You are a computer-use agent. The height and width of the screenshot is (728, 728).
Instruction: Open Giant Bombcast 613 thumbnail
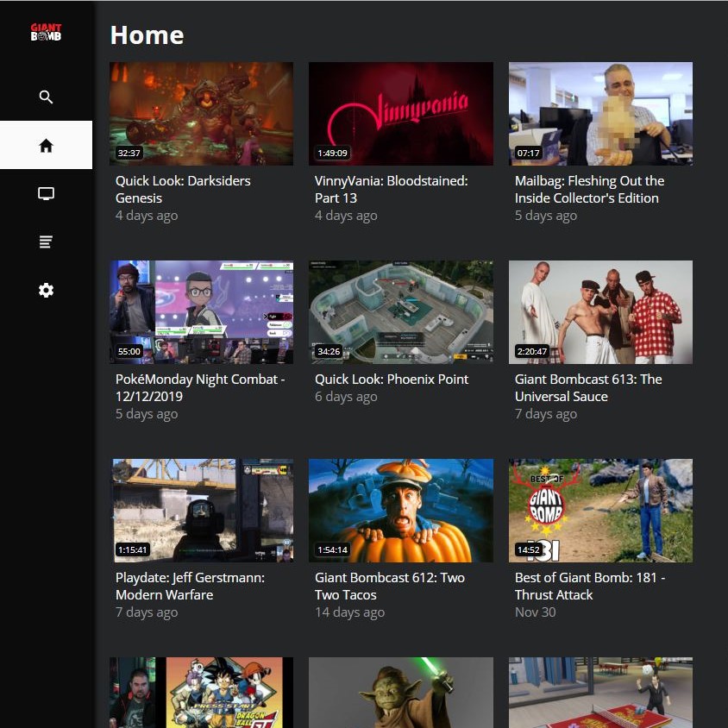(x=601, y=312)
